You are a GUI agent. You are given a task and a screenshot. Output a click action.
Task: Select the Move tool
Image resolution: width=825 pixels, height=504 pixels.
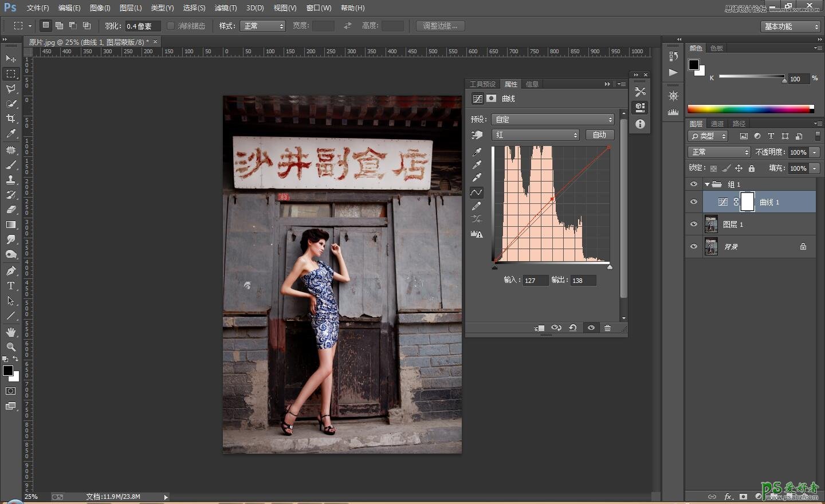pyautogui.click(x=11, y=59)
